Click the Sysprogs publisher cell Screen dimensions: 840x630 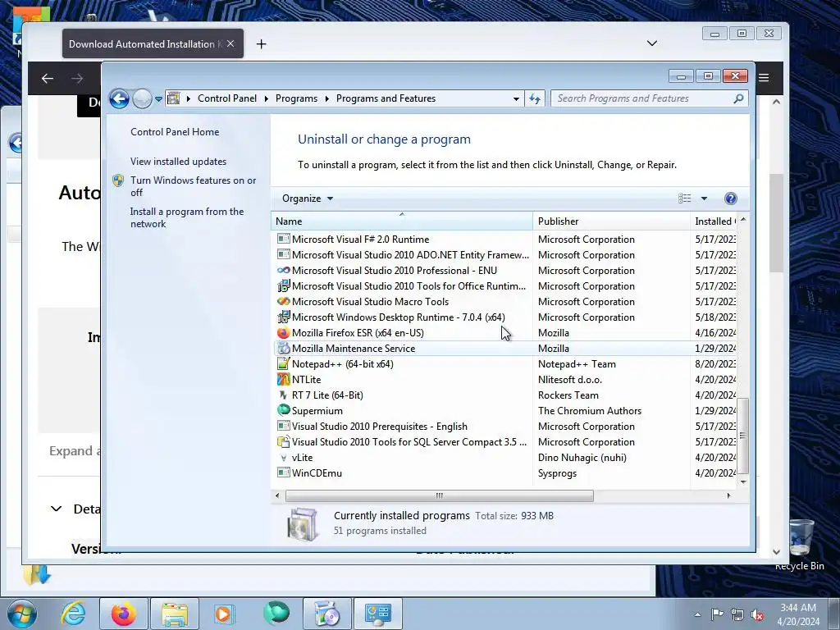click(x=557, y=473)
